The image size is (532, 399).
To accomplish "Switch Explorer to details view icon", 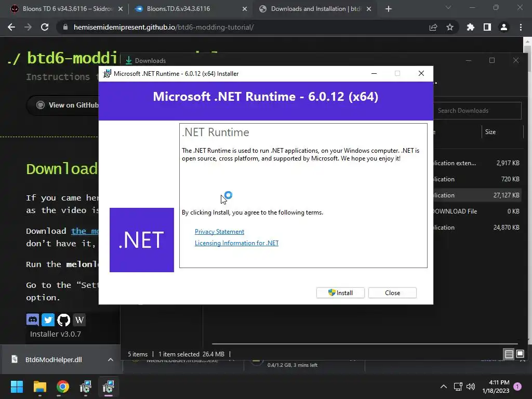I will [x=509, y=354].
